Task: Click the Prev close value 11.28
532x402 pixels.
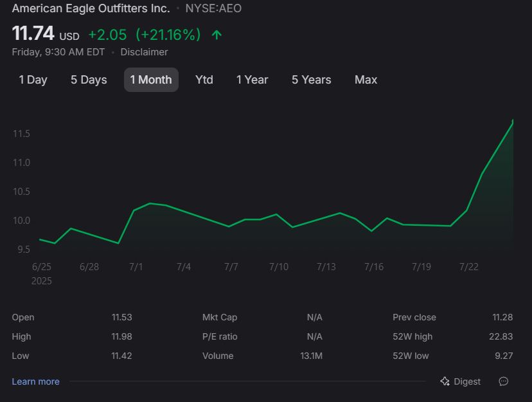Action: point(502,317)
